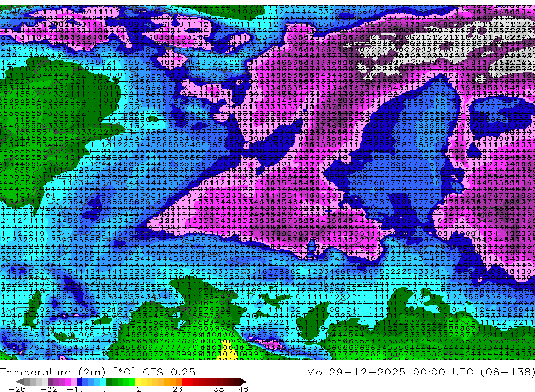This screenshot has height=392, width=535.
Task: Click the Mo 29-12-2025 date text
Action: (x=356, y=372)
